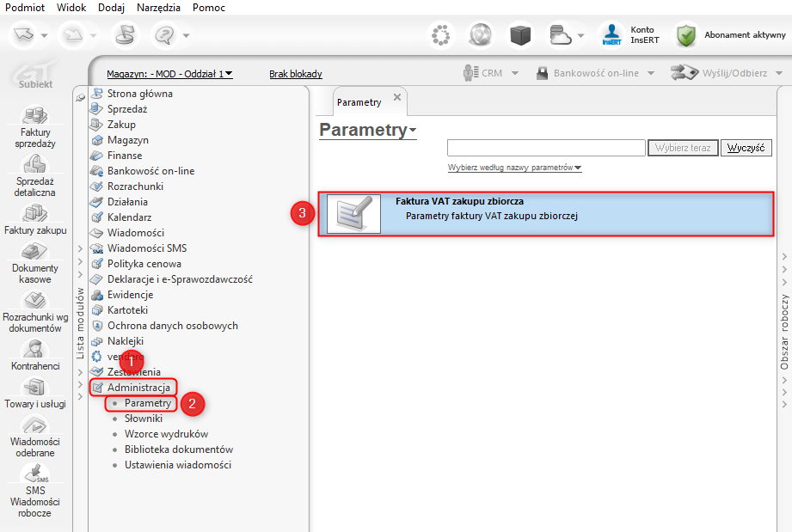
Task: Open the Narzędzia menu
Action: (x=158, y=8)
